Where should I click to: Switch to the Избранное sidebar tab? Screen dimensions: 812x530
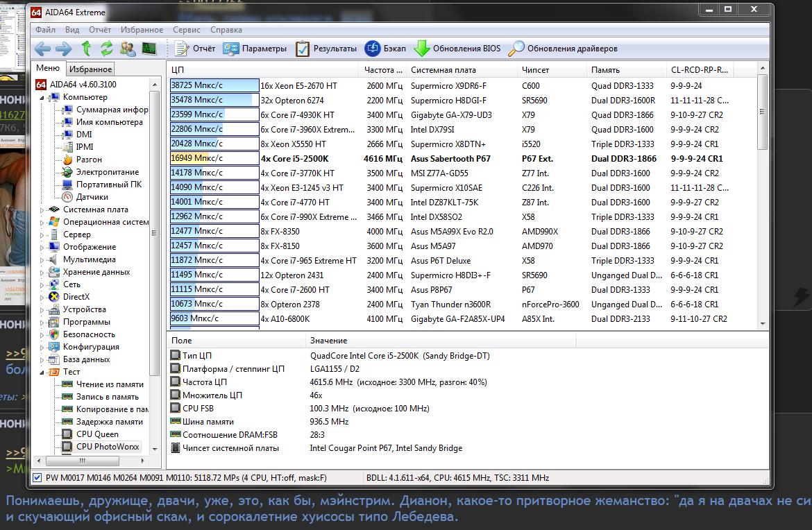coord(91,69)
